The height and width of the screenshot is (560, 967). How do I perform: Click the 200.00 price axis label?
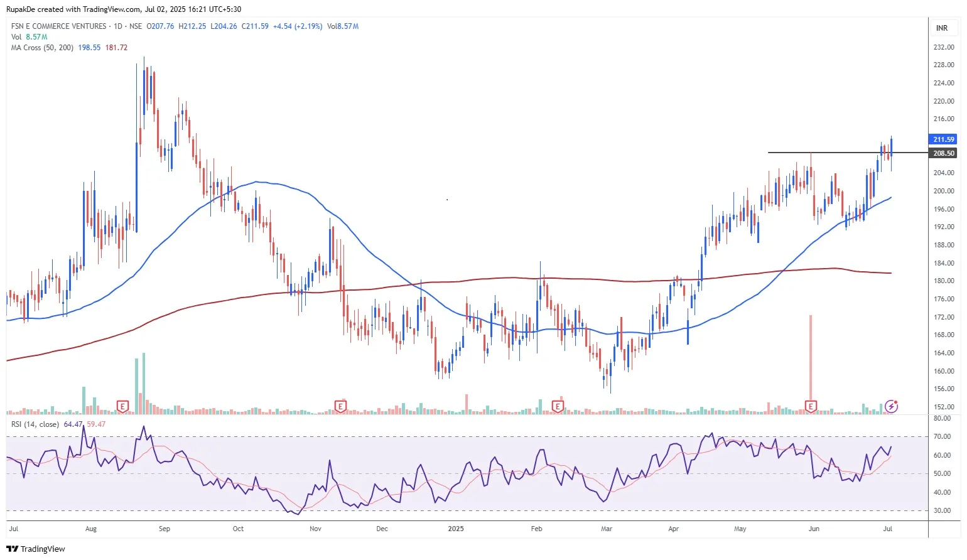pos(944,191)
